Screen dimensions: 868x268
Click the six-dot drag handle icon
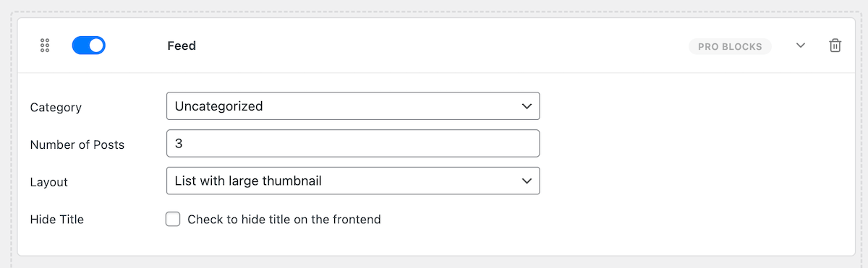coord(44,46)
